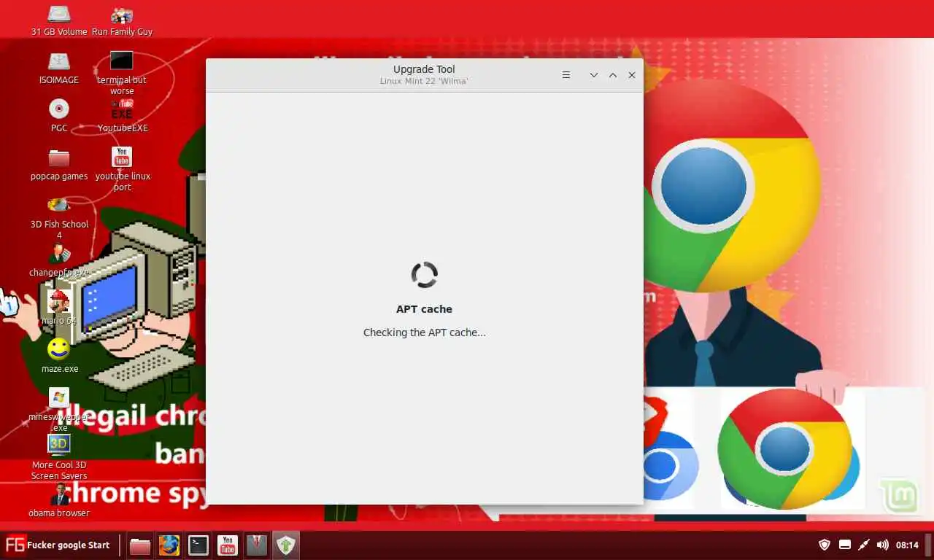Open the clock showing 08:14
Screen dimensions: 934x560
pos(907,545)
